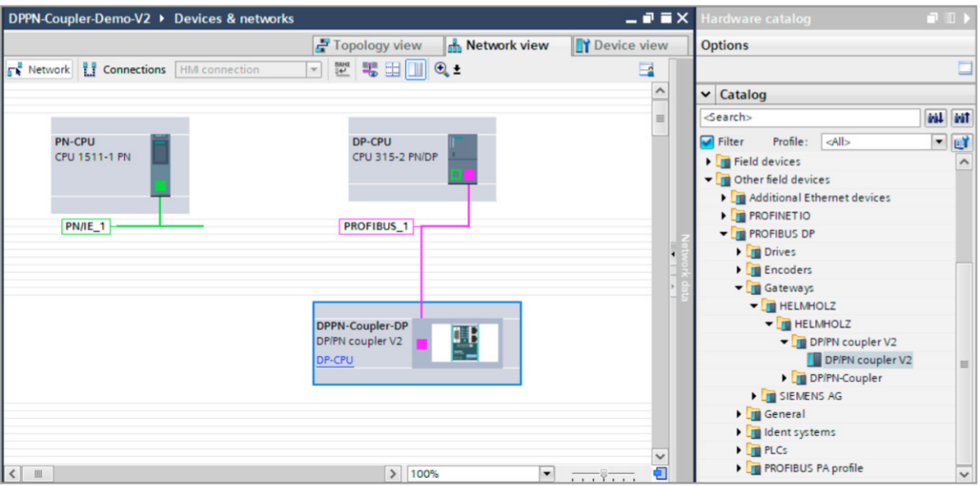Click the show address labels toolbar icon

coord(343,70)
